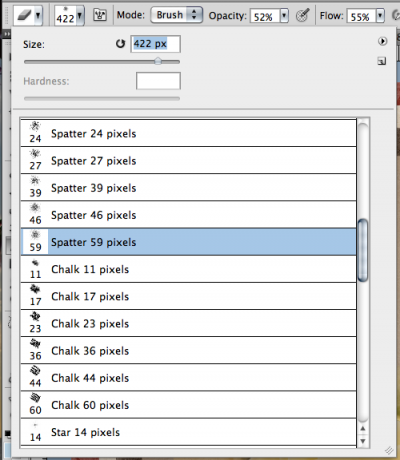The image size is (400, 460).
Task: Click the brush list scroll down arrow
Action: coord(363,441)
